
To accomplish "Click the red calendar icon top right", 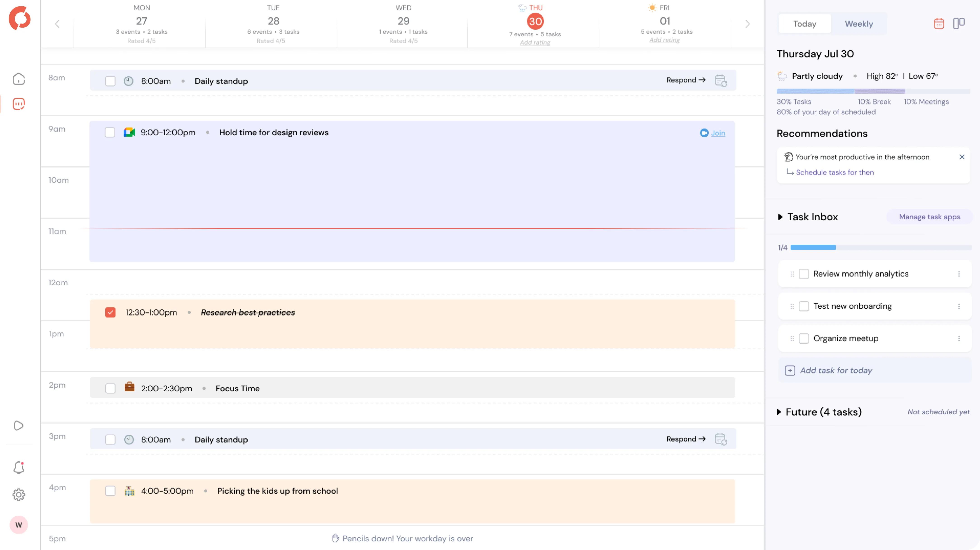I will pos(938,24).
